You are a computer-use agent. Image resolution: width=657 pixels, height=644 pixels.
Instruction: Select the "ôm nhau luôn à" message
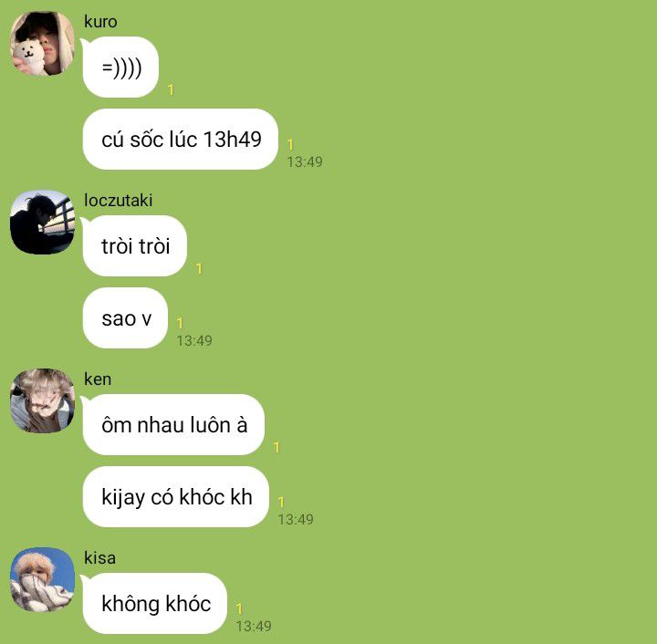click(173, 424)
